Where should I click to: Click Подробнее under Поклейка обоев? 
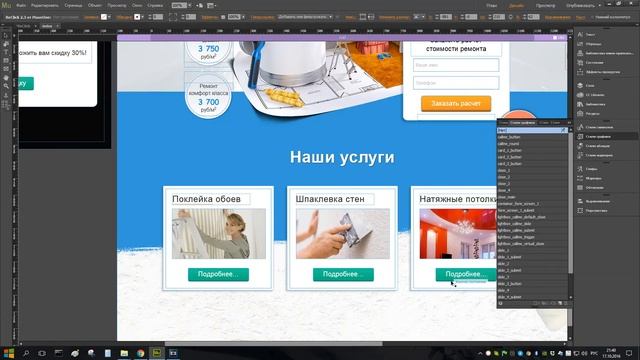[x=218, y=274]
